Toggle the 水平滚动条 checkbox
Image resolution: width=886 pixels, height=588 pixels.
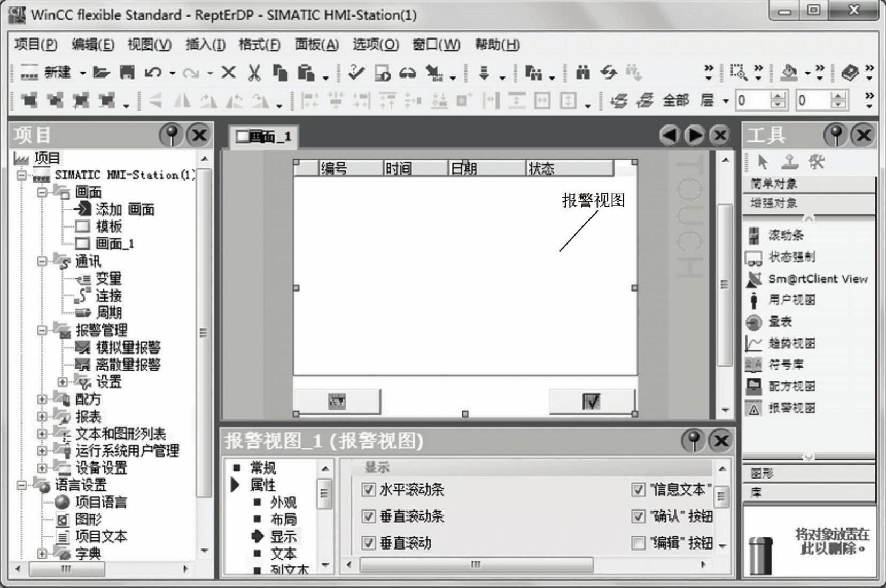coord(368,490)
